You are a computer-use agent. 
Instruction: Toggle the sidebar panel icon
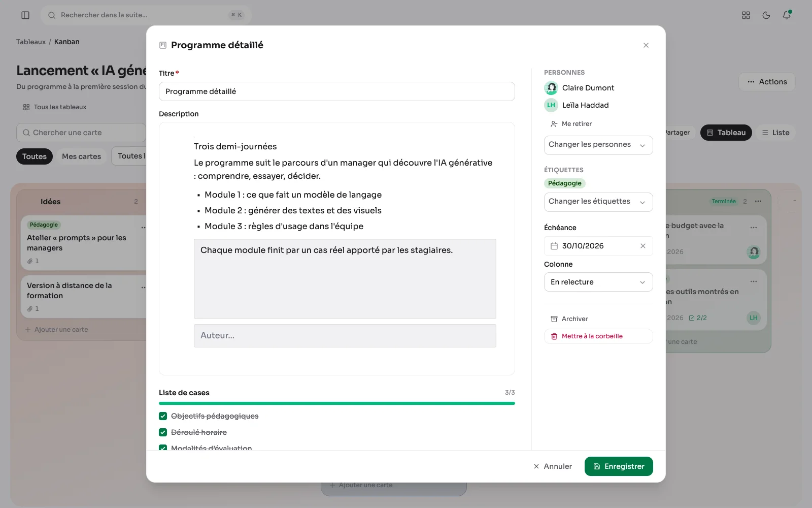point(25,15)
